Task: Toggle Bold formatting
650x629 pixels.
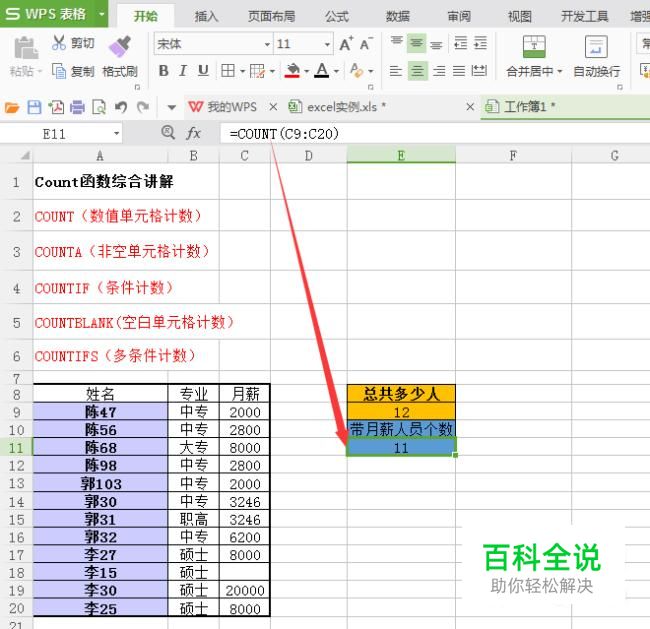Action: click(164, 71)
